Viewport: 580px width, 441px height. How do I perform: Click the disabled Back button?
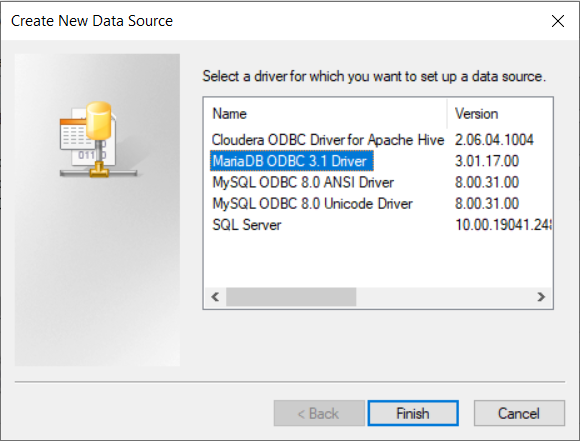tap(319, 413)
